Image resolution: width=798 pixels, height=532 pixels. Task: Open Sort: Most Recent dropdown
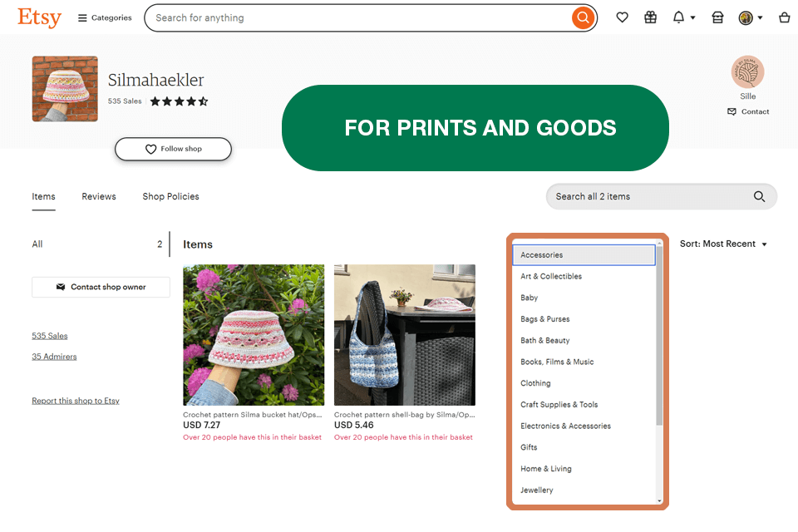[723, 244]
